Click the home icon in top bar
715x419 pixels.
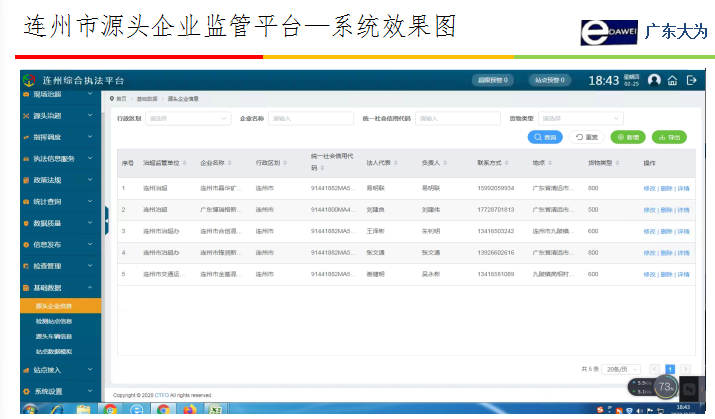(673, 80)
